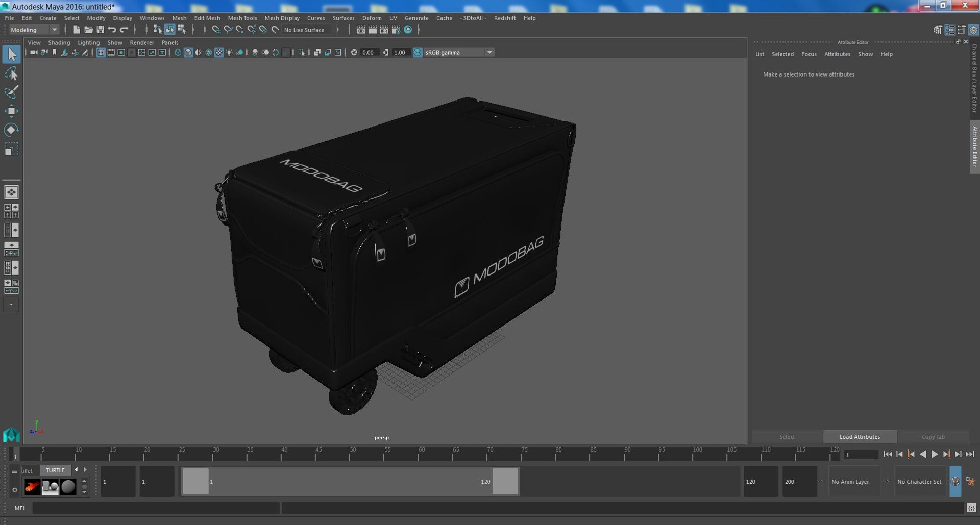Open the Hypershade material editor
Viewport: 980px width, 525px height.
[x=408, y=30]
